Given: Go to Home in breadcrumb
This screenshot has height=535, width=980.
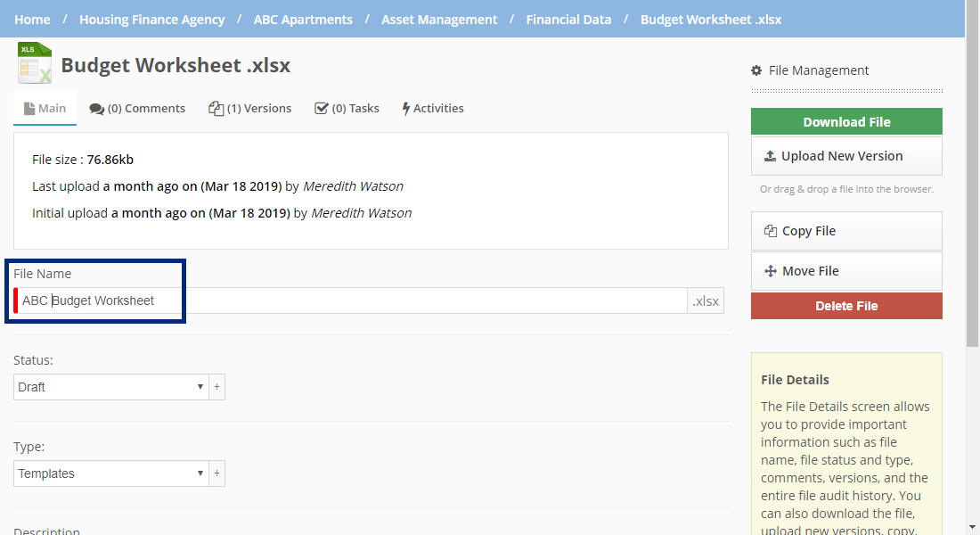Looking at the screenshot, I should pos(32,20).
